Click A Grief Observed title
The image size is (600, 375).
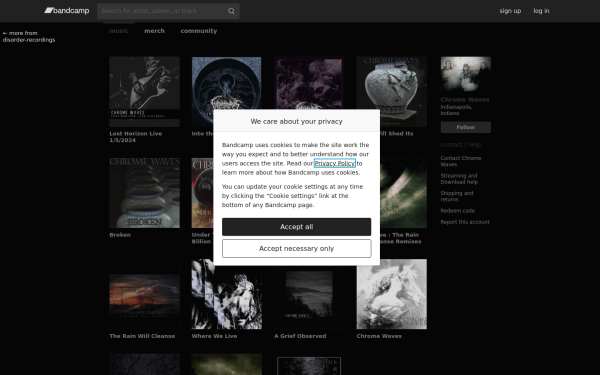tap(300, 336)
